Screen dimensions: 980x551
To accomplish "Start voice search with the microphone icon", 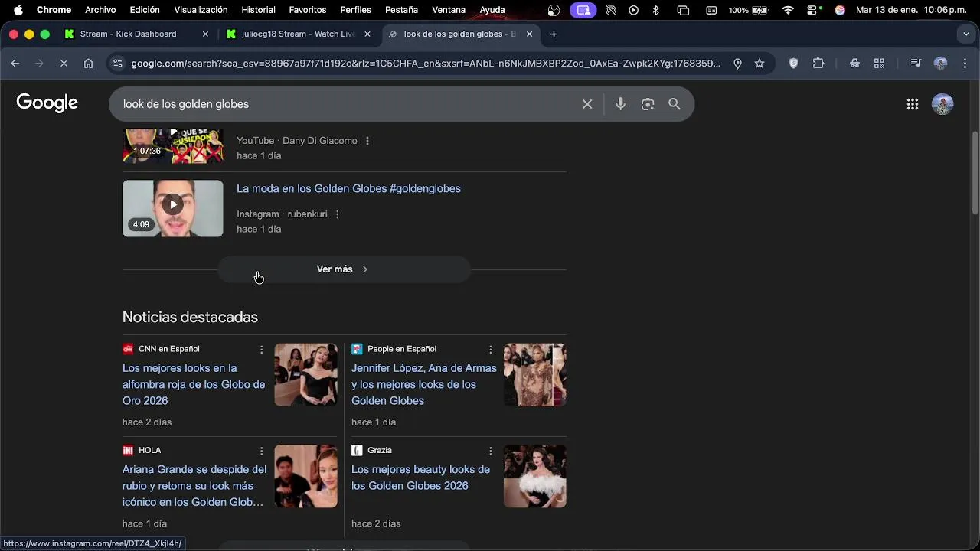I will (620, 104).
